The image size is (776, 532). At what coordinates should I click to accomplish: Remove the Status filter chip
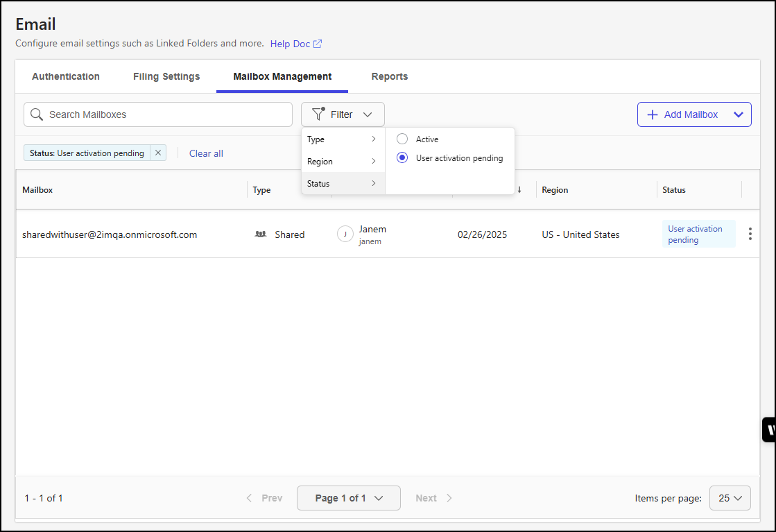point(157,153)
